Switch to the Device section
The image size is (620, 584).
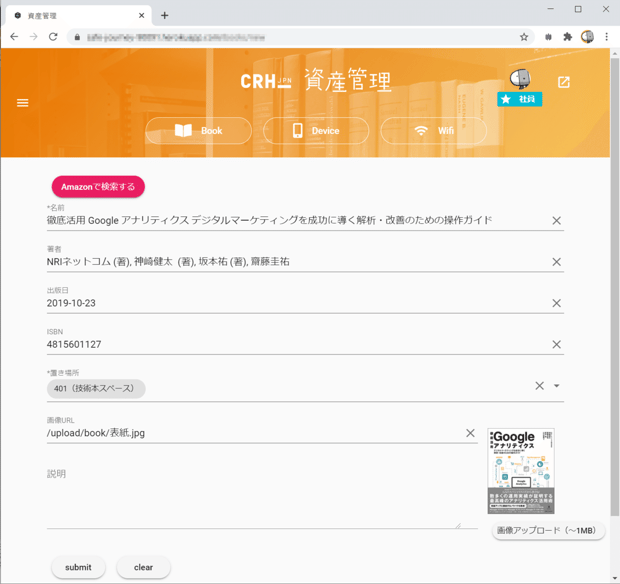pos(316,130)
